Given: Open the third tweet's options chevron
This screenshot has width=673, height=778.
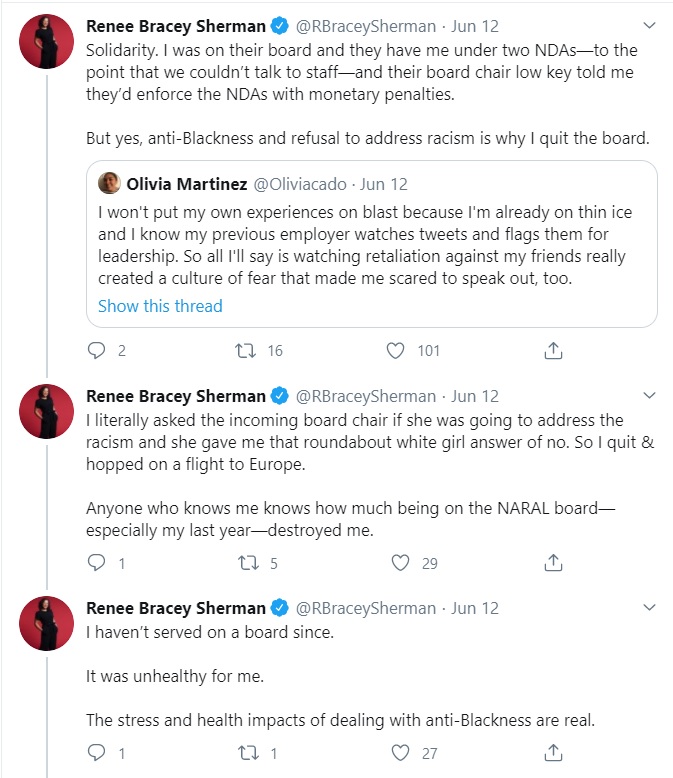Looking at the screenshot, I should tap(649, 607).
